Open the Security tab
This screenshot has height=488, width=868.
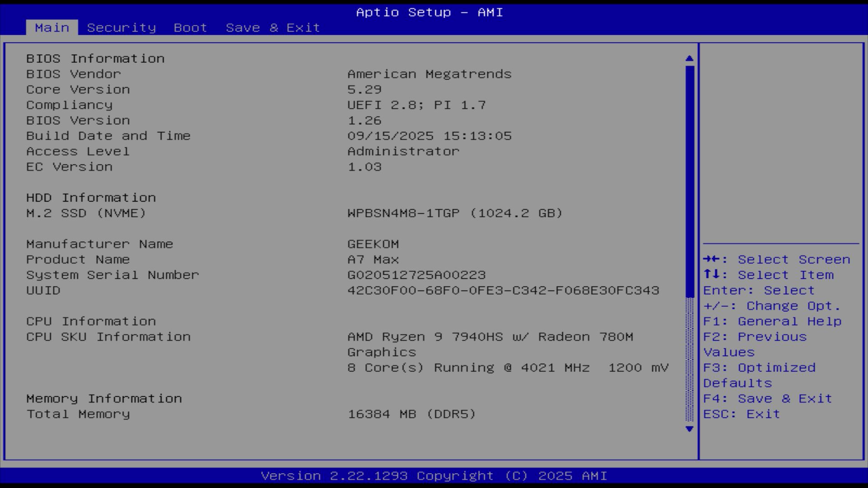(x=121, y=28)
